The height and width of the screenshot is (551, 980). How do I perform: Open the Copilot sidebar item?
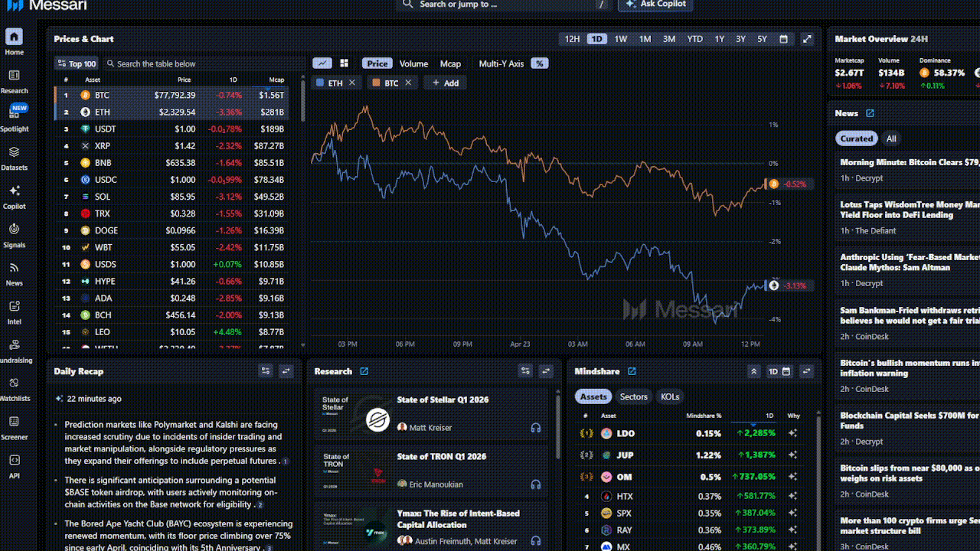tap(14, 197)
